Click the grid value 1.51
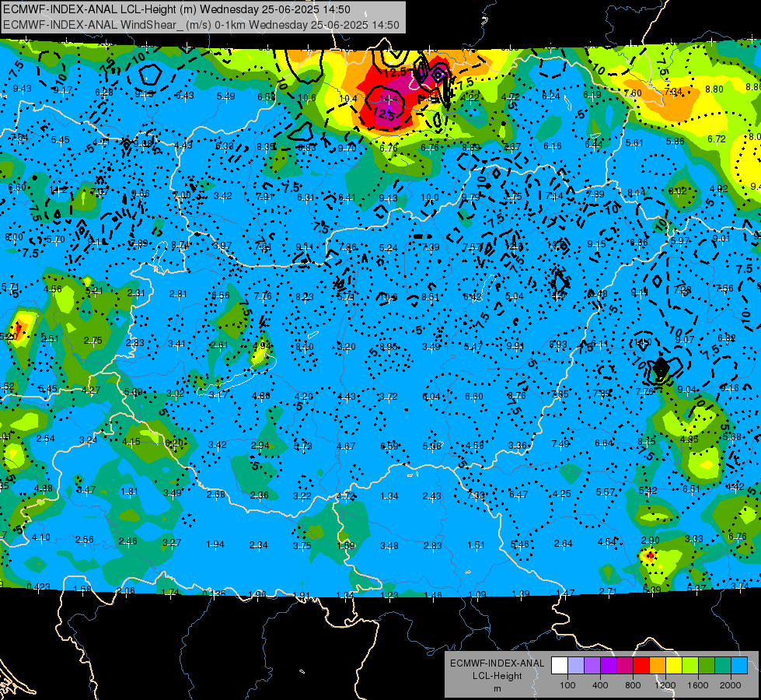Image resolution: width=761 pixels, height=700 pixels. pos(476,544)
